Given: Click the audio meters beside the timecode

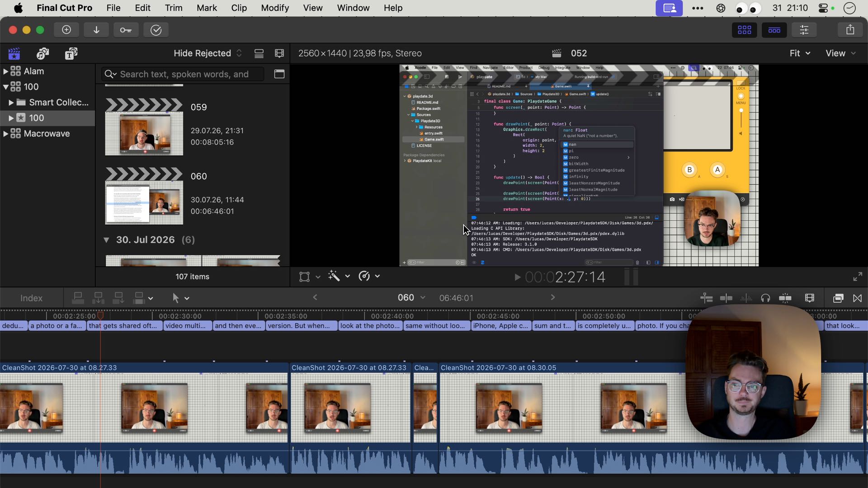Looking at the screenshot, I should click(x=631, y=277).
